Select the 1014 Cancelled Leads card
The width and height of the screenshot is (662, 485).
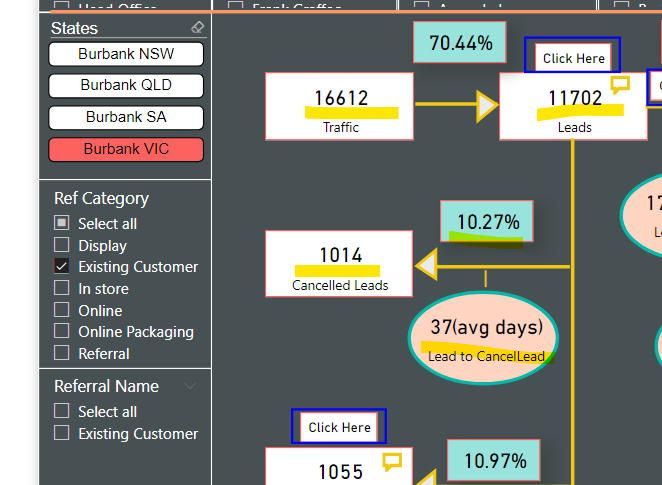click(339, 264)
